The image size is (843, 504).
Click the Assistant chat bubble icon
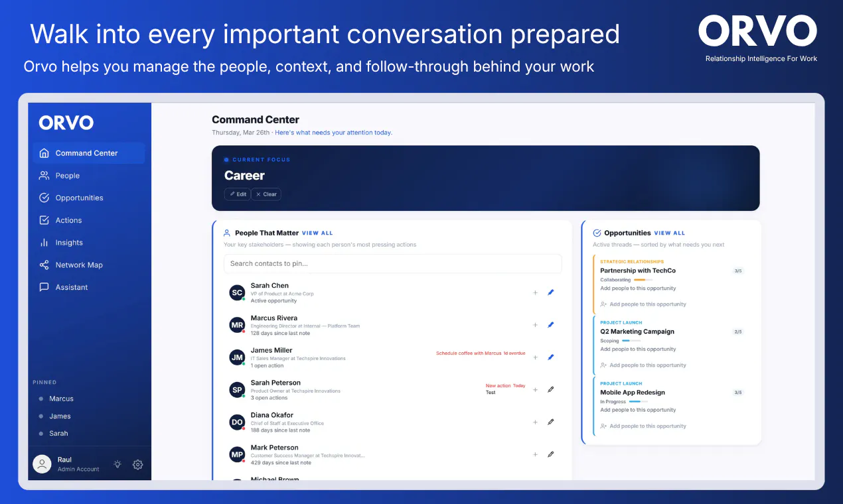(x=44, y=287)
